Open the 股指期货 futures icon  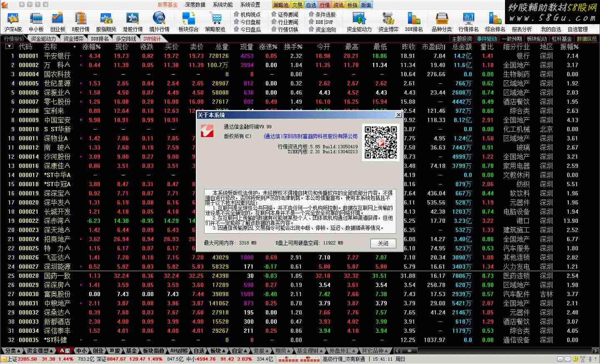(x=106, y=22)
